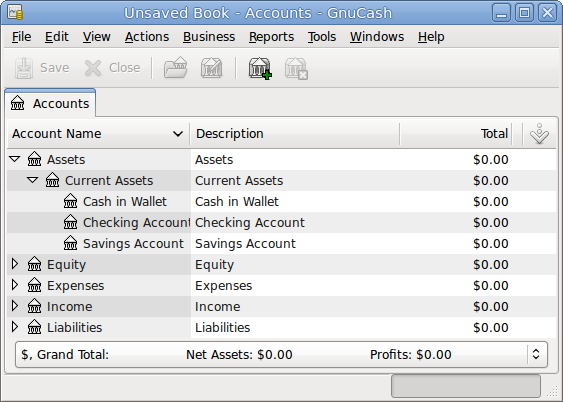Click the GnuCash title bar app icon
Screen dimensions: 563x402
coord(15,13)
